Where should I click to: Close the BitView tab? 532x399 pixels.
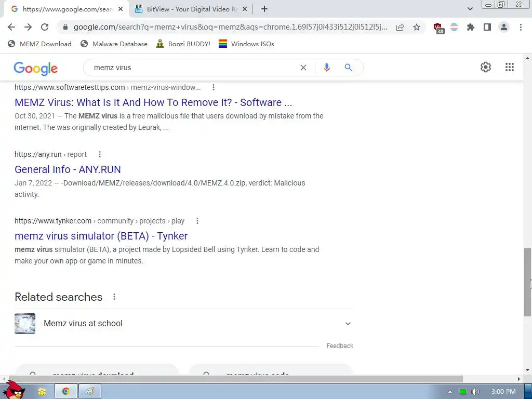[x=245, y=9]
